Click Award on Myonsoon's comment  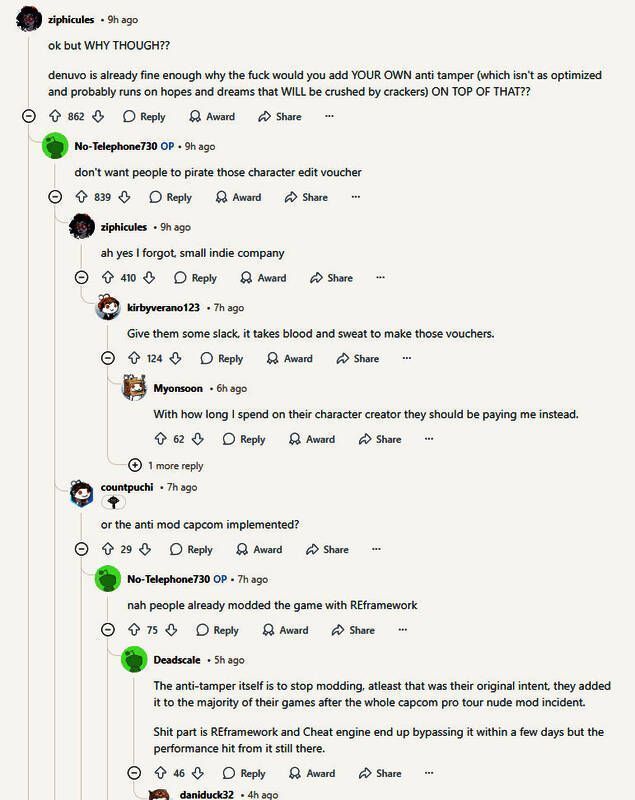(311, 439)
